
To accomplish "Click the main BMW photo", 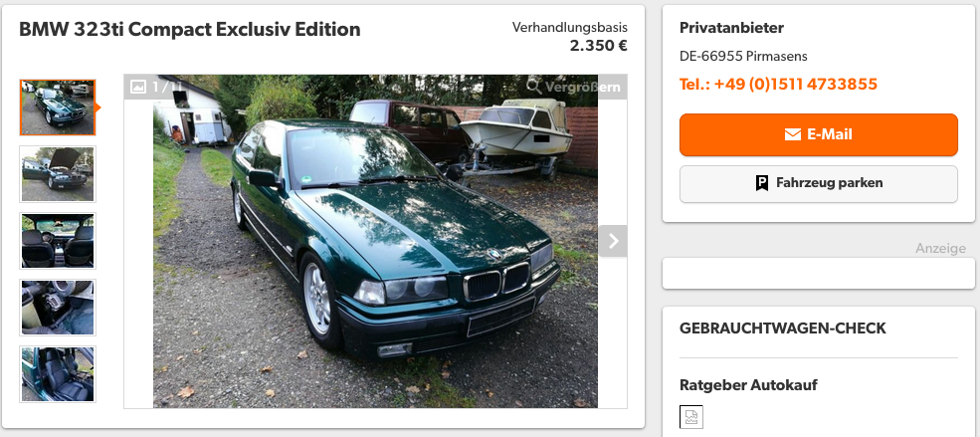I will (x=375, y=241).
